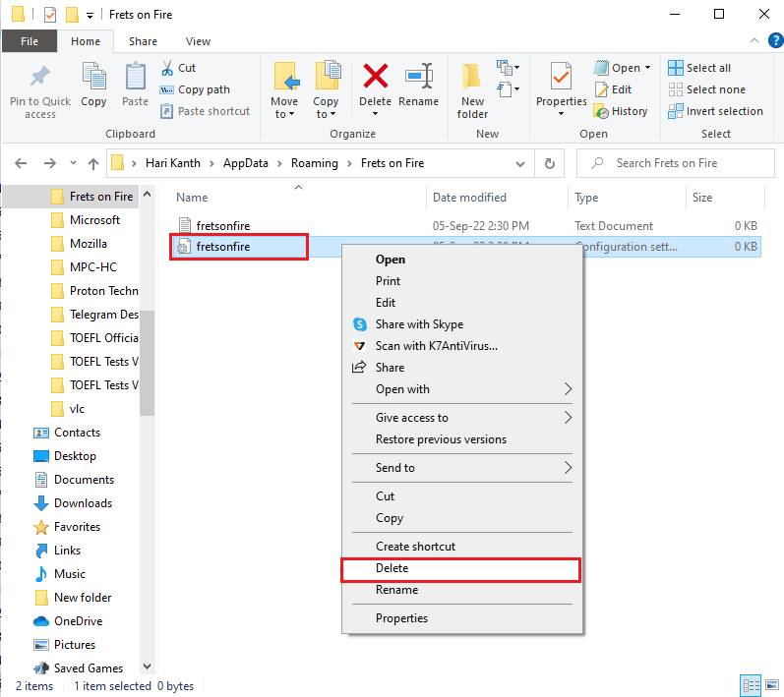Click the Copy ribbon icon
The width and height of the screenshot is (784, 697).
93,78
